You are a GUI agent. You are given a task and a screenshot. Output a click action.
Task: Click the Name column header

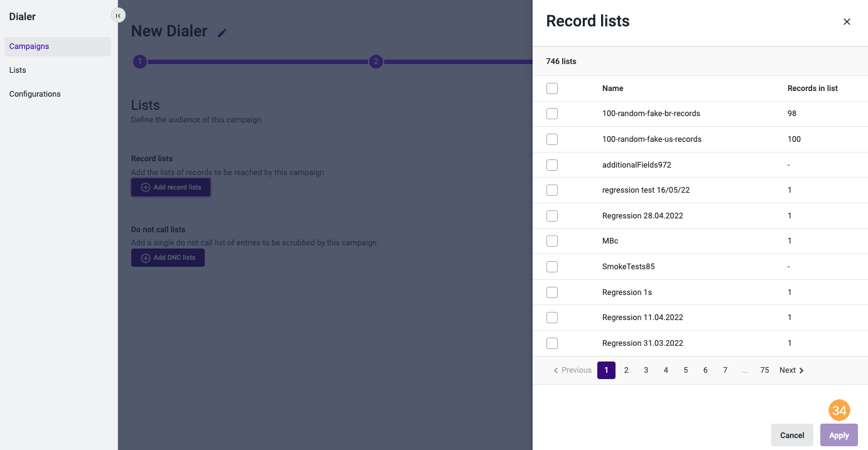tap(613, 88)
